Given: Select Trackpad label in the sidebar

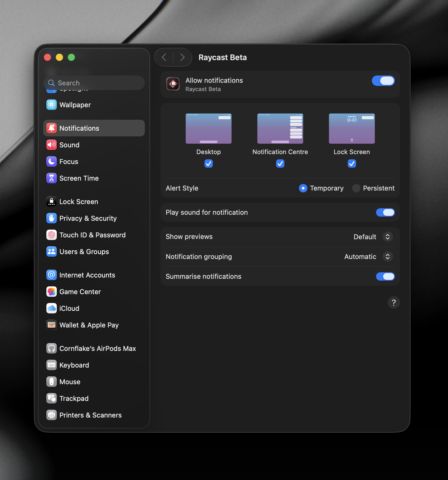Looking at the screenshot, I should [x=74, y=399].
